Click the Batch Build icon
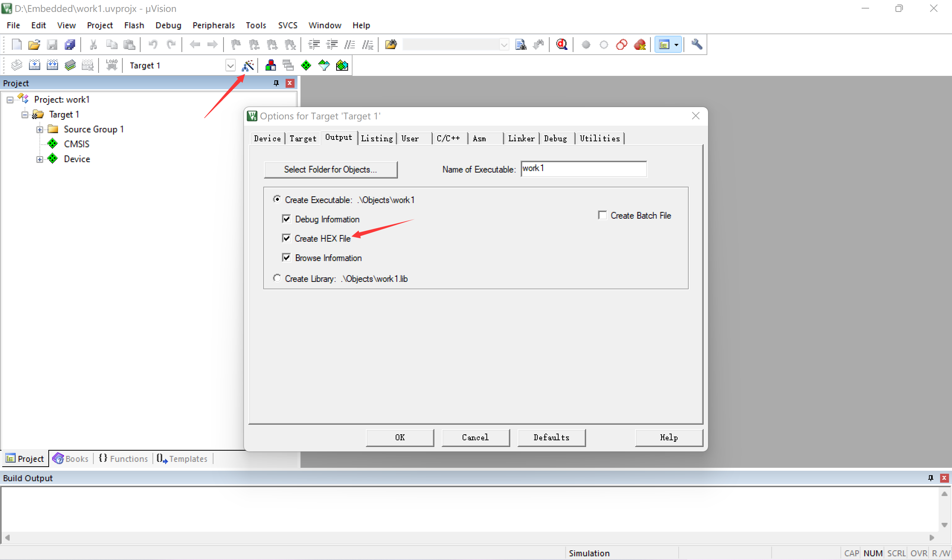952x560 pixels. tap(70, 65)
